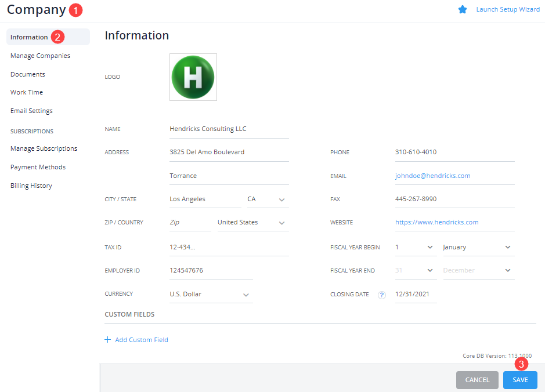Screen dimensions: 545x392
Task: Open Fiscal Year Begin day dropdown
Action: 416,248
